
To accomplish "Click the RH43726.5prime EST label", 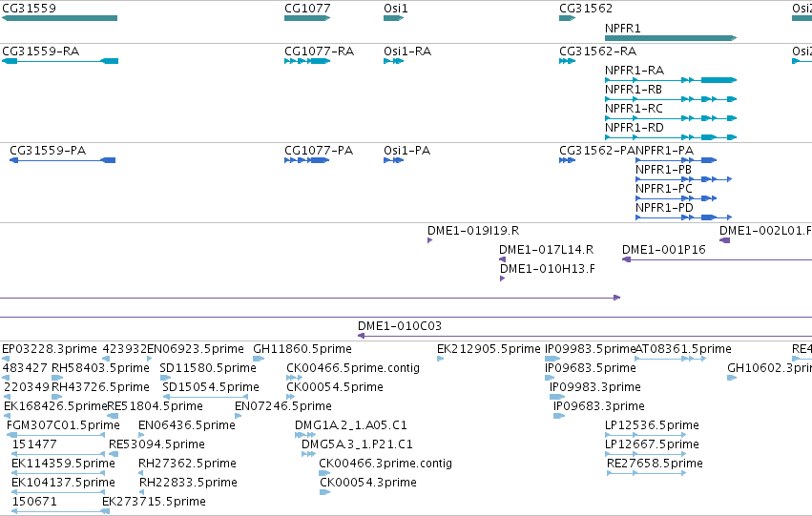I will click(x=100, y=387).
